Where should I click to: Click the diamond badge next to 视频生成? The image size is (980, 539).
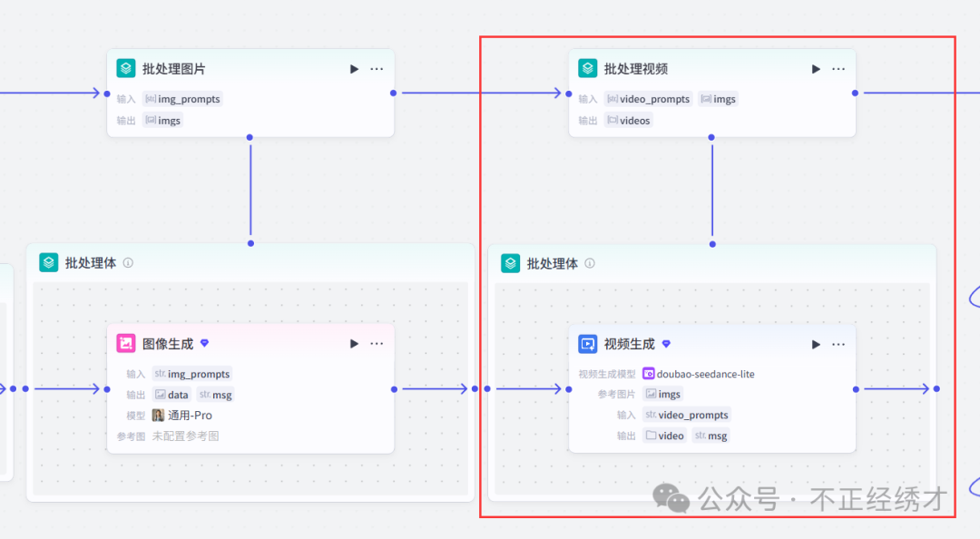pyautogui.click(x=666, y=344)
